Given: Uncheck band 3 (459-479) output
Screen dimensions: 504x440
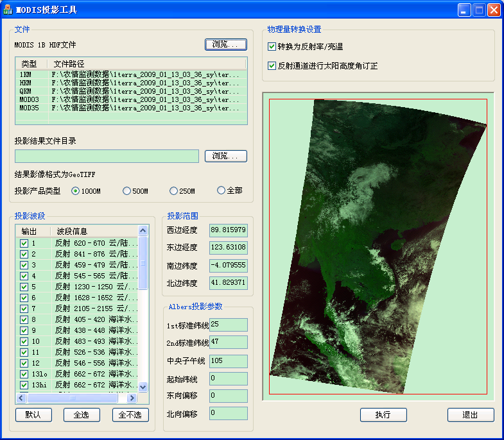Looking at the screenshot, I should pos(24,265).
